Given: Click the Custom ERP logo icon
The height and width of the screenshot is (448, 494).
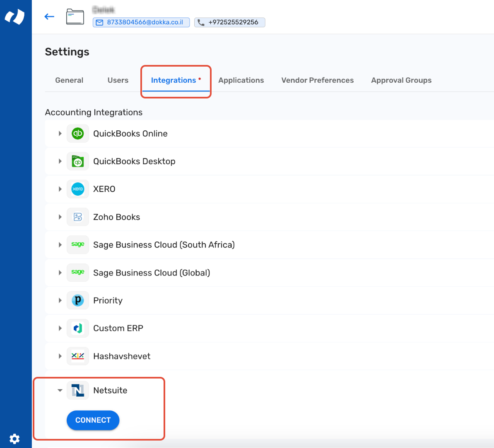Looking at the screenshot, I should [78, 328].
